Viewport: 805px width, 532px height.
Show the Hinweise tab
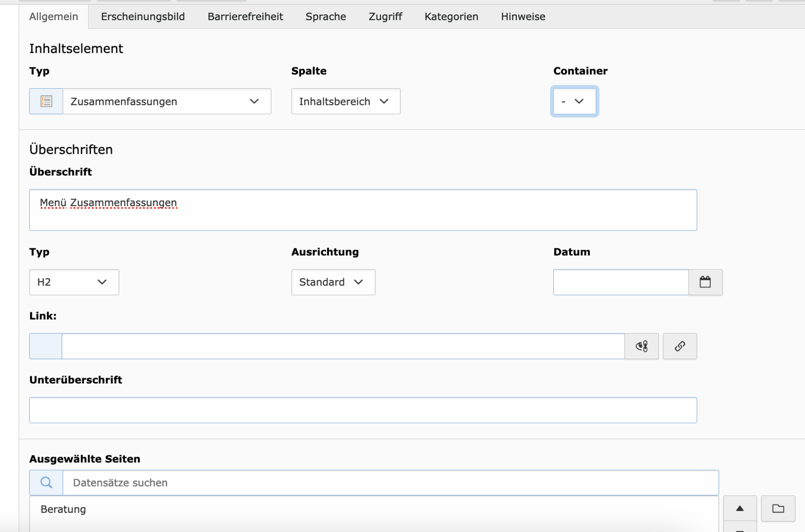(523, 17)
